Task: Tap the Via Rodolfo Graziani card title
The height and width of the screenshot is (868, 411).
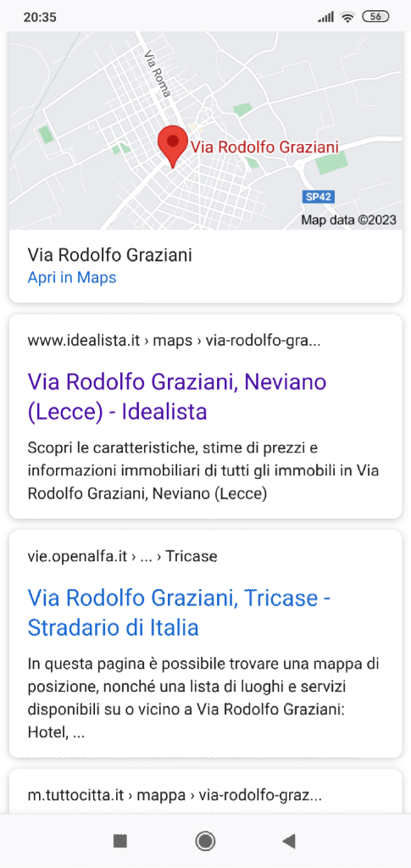Action: pyautogui.click(x=110, y=255)
